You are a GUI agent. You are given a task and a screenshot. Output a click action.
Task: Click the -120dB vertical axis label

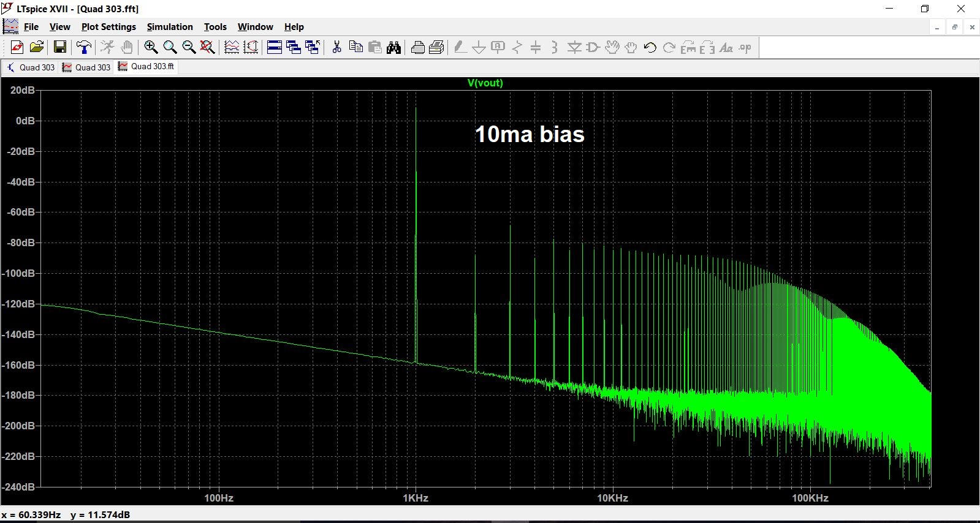(19, 304)
